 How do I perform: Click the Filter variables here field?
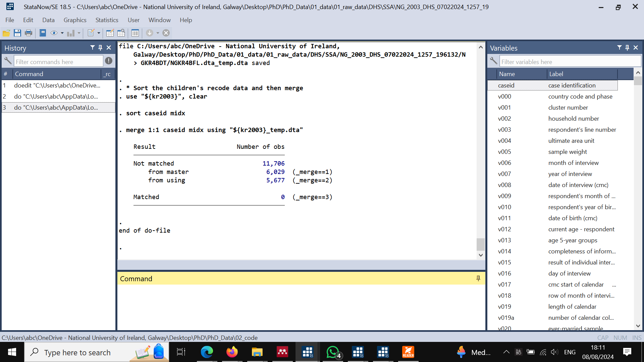coord(570,62)
